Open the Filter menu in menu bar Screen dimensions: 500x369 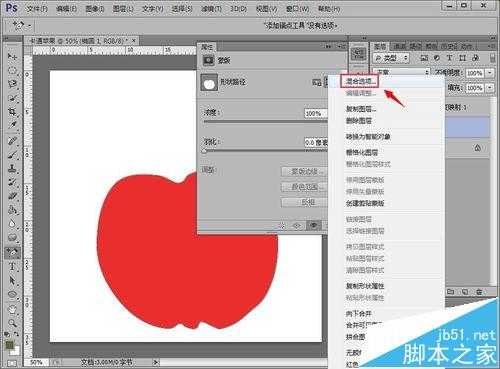click(x=211, y=9)
